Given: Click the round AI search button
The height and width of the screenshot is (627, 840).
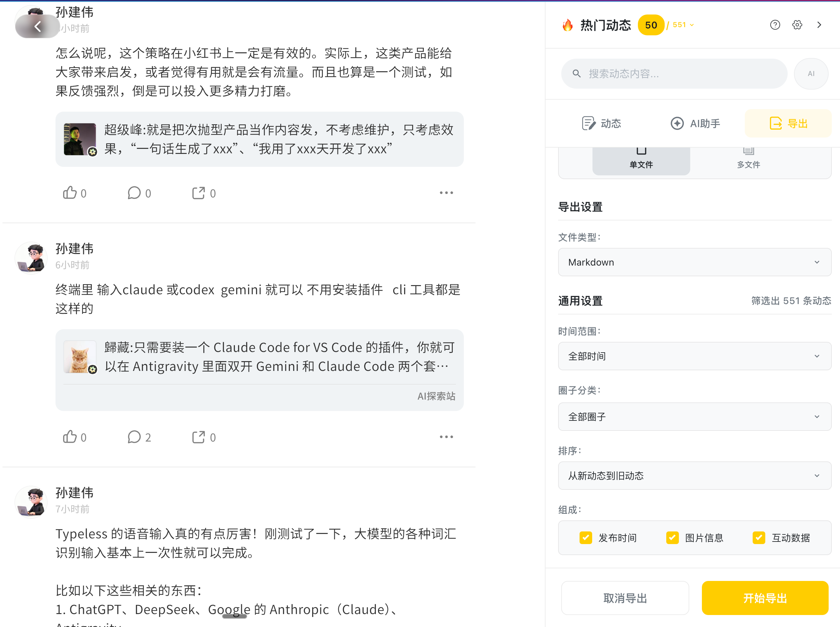Looking at the screenshot, I should pyautogui.click(x=811, y=73).
